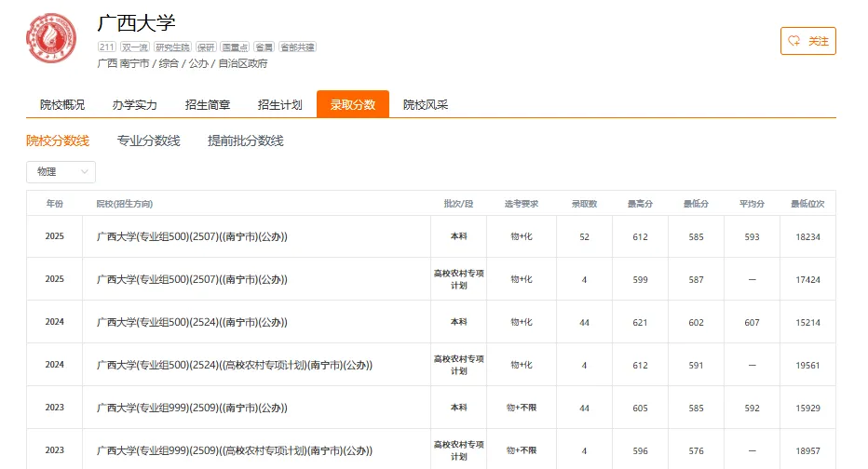Click the 最低位次 column header

pos(807,204)
